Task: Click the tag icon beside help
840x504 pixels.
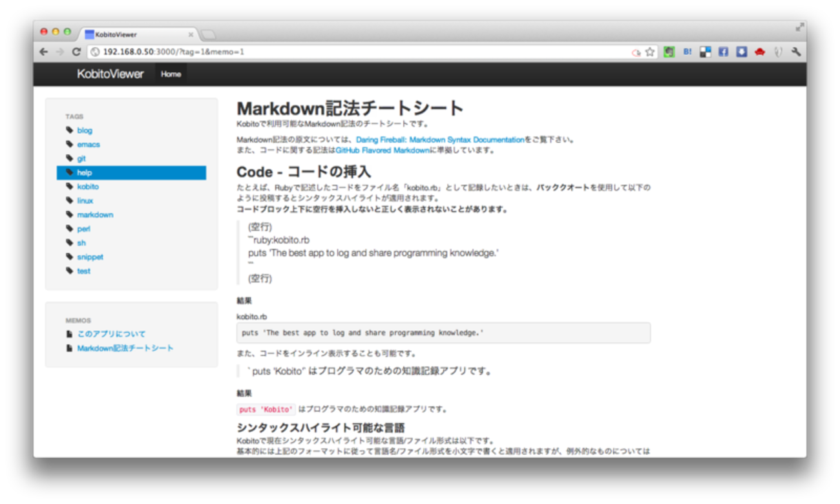Action: point(69,173)
